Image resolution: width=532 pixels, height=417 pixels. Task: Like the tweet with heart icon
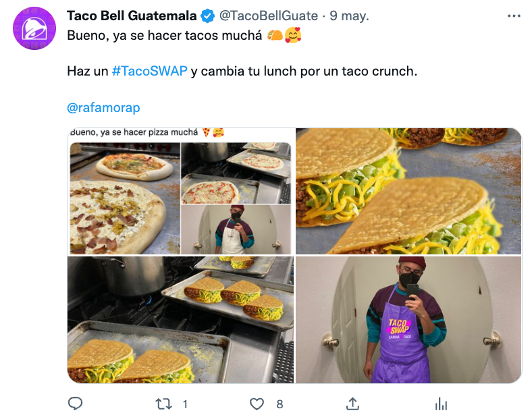pos(257,404)
